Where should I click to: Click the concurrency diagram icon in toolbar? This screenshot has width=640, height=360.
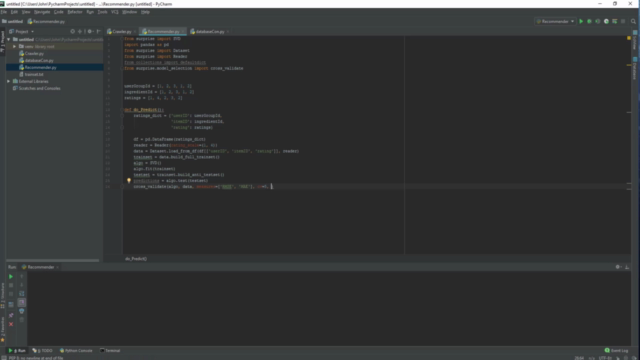point(615,21)
